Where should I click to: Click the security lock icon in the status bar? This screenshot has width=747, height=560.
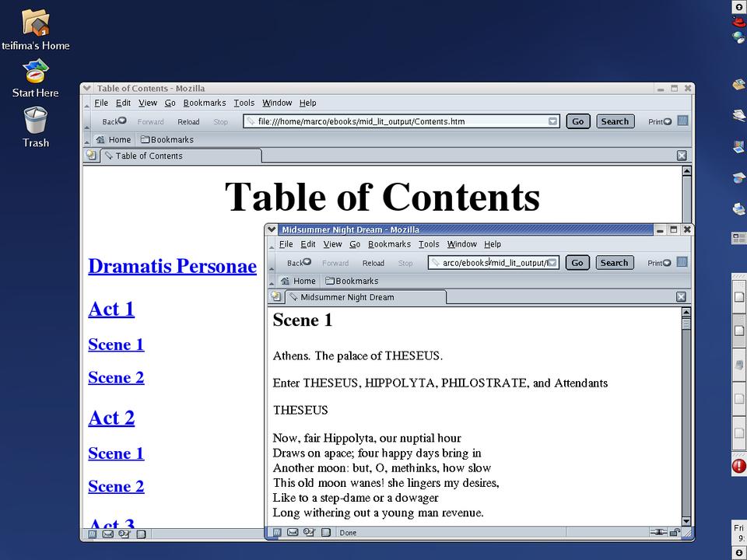point(675,533)
